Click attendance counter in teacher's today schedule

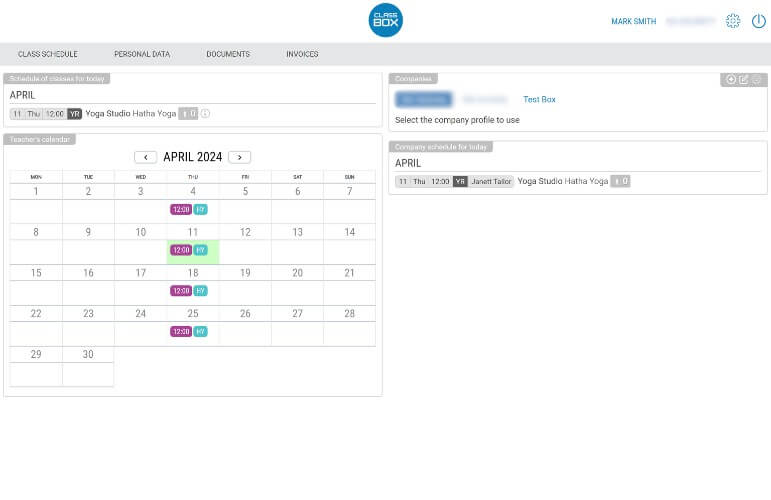(188, 114)
